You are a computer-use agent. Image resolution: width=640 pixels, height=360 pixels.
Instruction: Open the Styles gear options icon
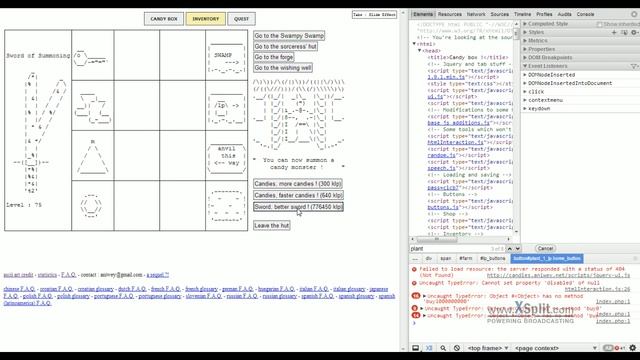point(634,32)
